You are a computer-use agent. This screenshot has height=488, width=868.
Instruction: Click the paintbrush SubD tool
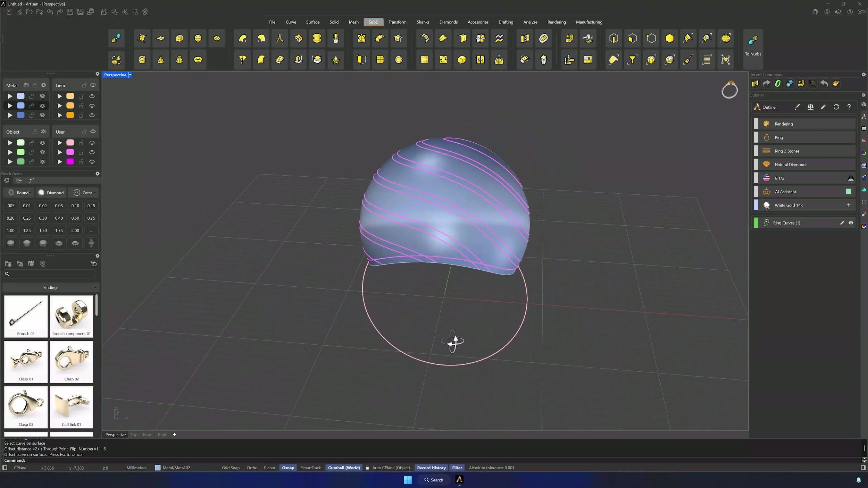point(688,60)
